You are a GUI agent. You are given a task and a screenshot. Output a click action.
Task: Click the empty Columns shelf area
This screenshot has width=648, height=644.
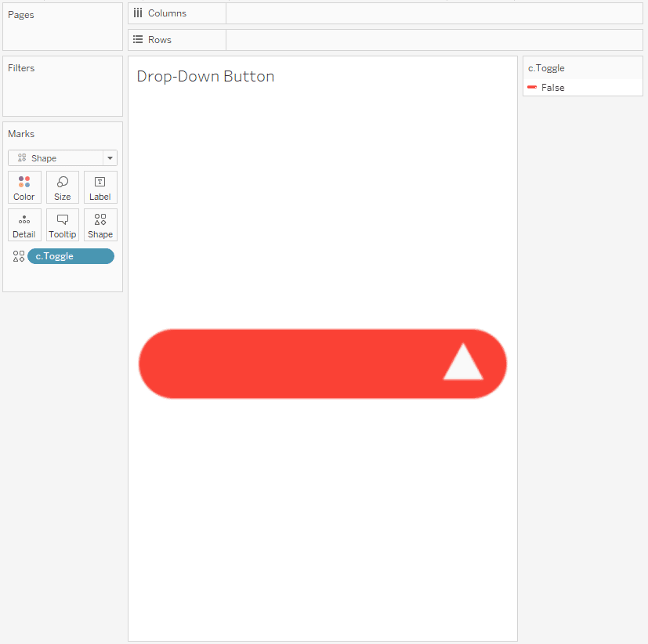[434, 13]
